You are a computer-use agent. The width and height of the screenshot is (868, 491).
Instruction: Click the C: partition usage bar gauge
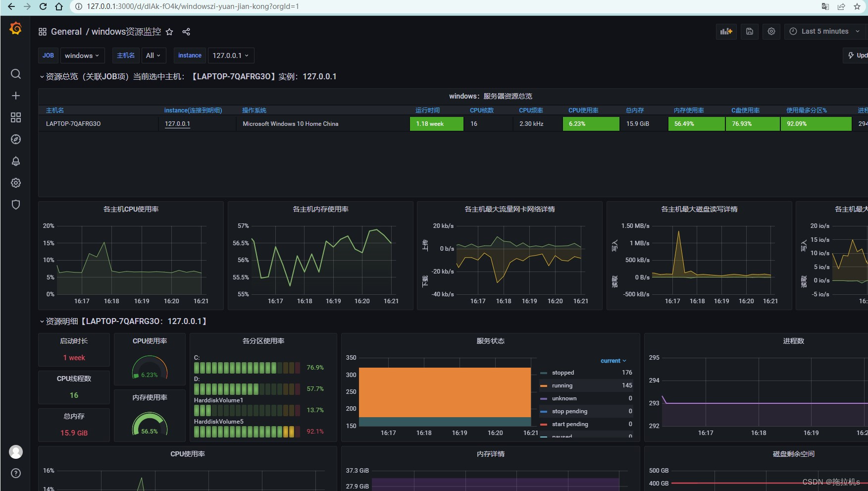click(247, 368)
